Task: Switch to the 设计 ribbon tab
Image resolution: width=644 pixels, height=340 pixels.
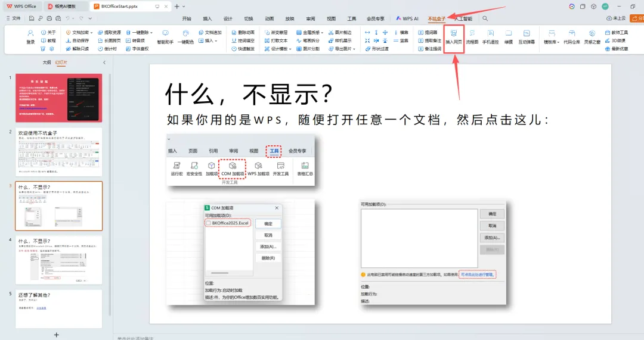Action: point(228,19)
